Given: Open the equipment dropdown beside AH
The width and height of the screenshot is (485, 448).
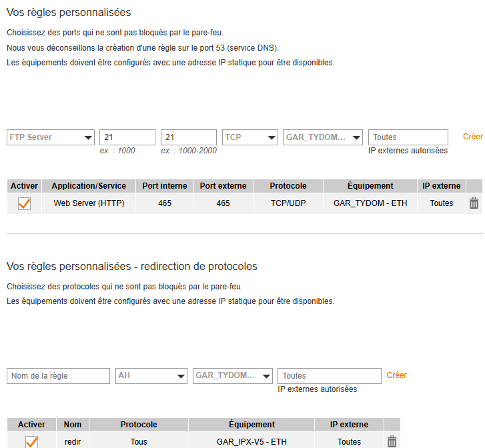Looking at the screenshot, I should pos(233,376).
